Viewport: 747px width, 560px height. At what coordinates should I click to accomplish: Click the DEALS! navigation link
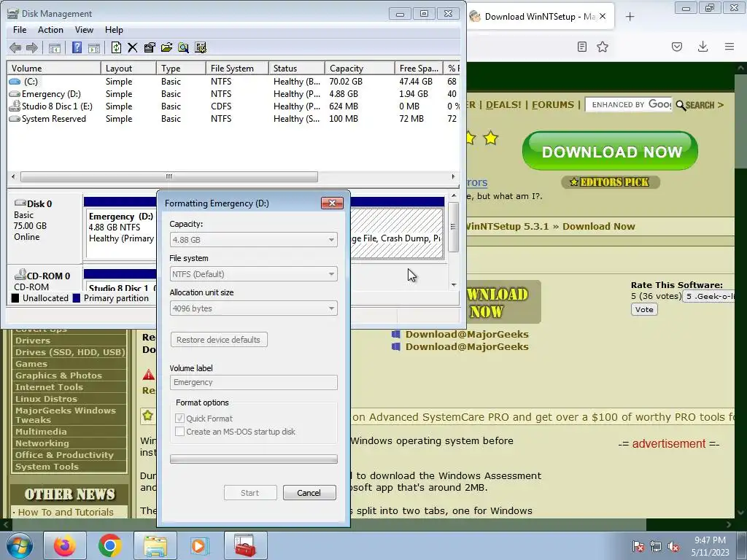(503, 105)
